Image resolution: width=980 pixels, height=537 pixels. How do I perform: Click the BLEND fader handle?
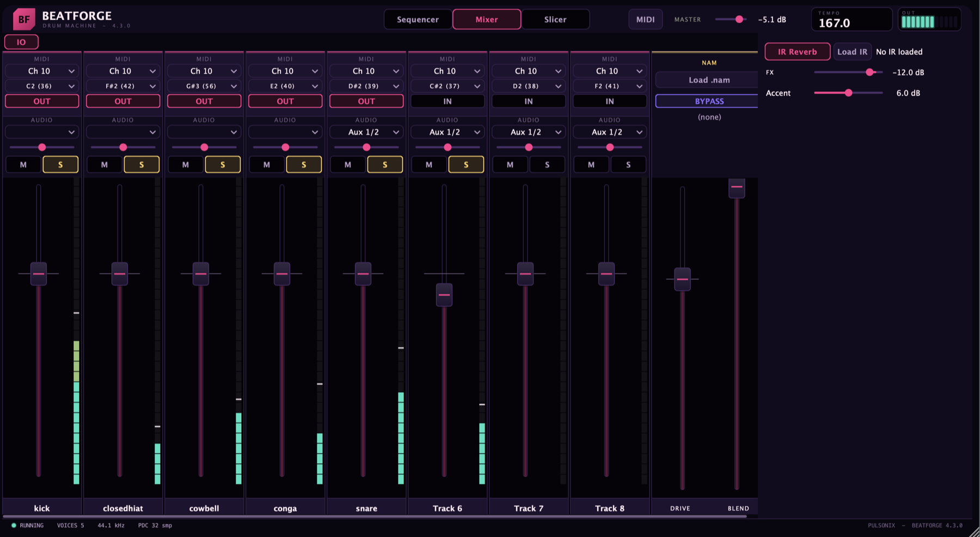click(737, 187)
